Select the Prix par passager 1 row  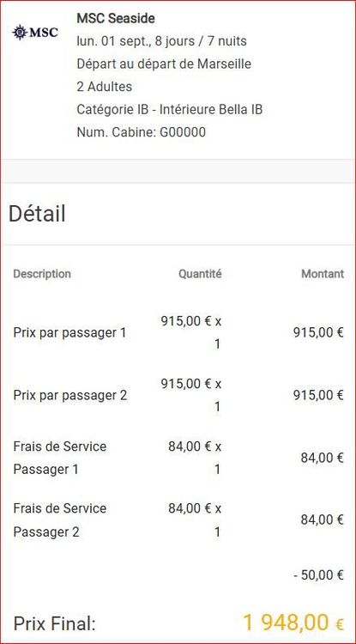[178, 332]
